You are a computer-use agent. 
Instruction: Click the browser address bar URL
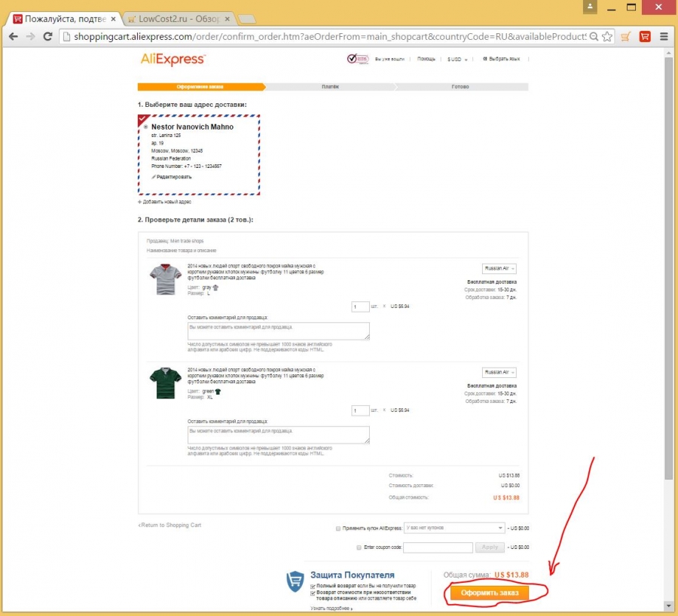pos(330,37)
